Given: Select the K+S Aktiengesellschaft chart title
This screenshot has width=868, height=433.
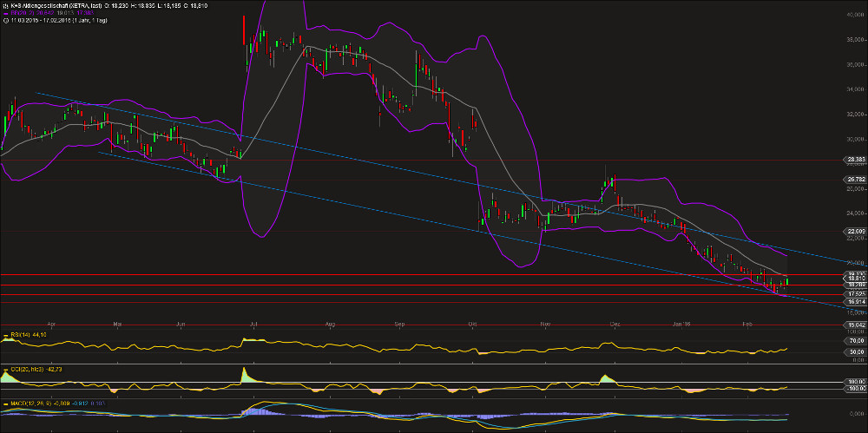Looking at the screenshot, I should [x=56, y=5].
